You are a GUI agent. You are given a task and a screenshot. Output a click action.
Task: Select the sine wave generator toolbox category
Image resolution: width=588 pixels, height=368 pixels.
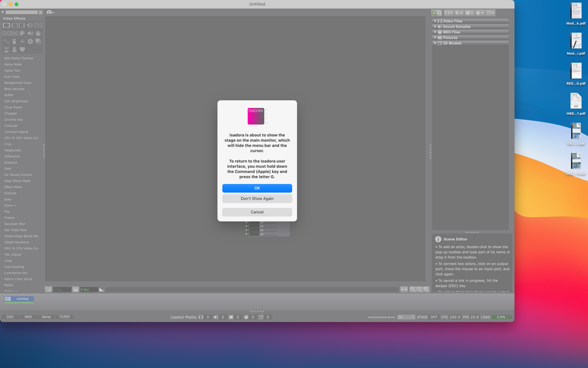pyautogui.click(x=6, y=41)
